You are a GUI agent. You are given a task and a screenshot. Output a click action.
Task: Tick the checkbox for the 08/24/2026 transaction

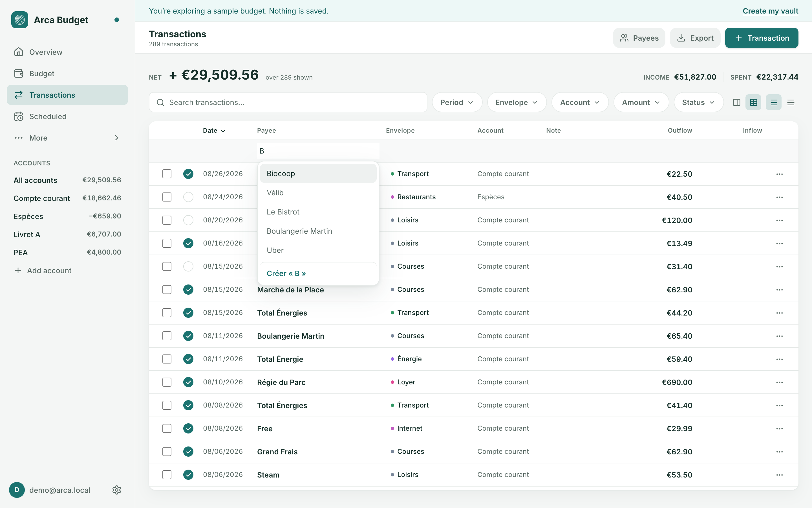(167, 197)
